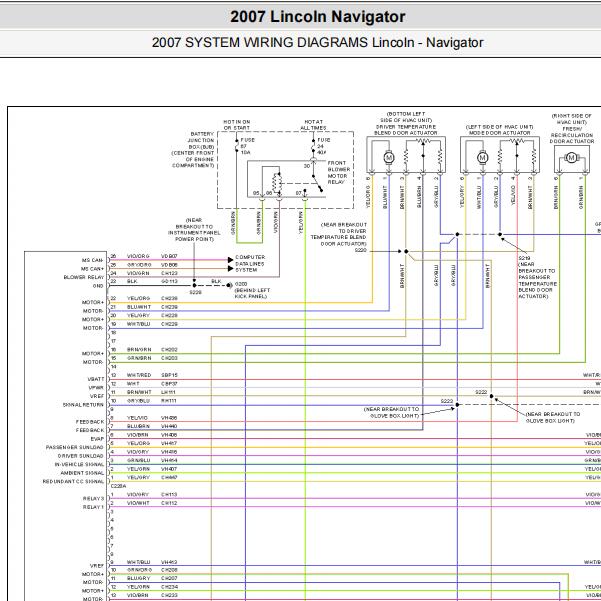Viewport: 601px width, 601px height.
Task: Click the "S220" splice label
Action: [x=361, y=250]
